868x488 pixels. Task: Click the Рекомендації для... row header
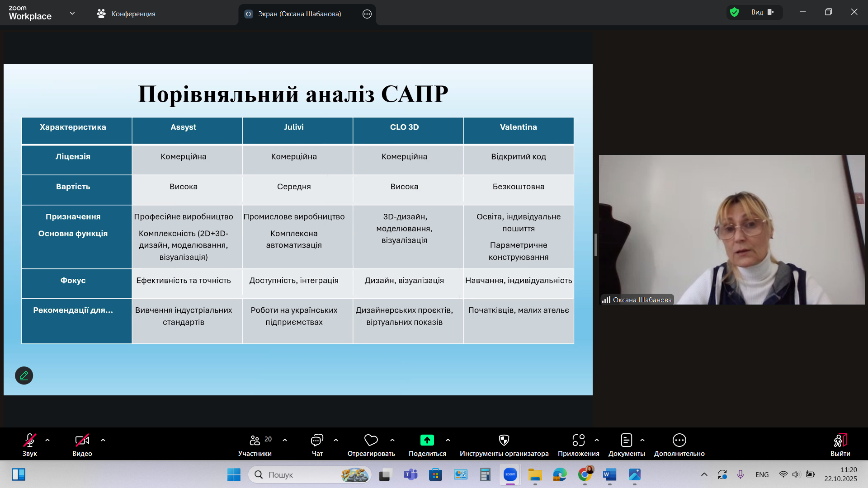(x=77, y=321)
